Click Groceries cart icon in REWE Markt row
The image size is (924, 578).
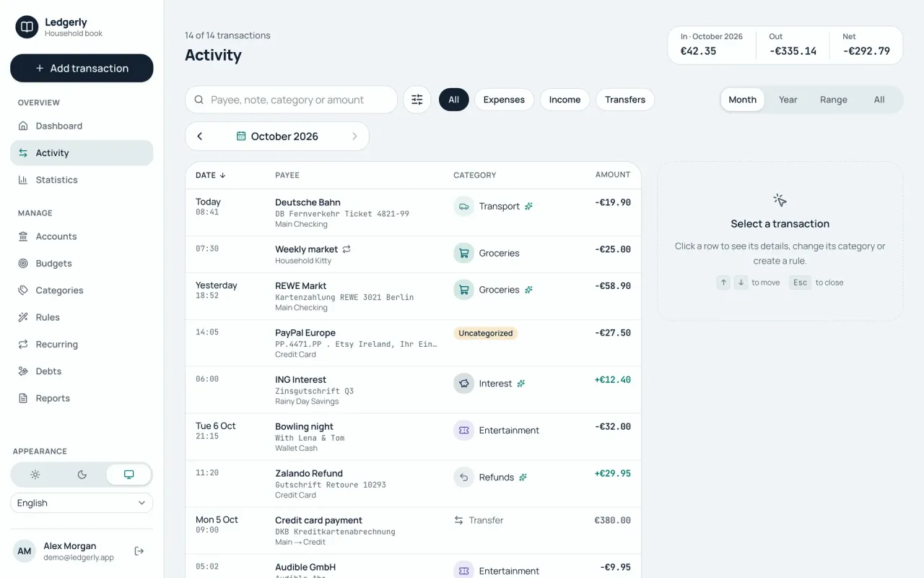coord(463,290)
